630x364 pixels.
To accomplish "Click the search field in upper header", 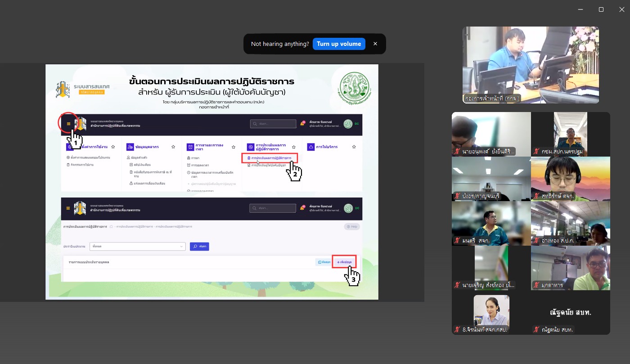I will tap(273, 124).
